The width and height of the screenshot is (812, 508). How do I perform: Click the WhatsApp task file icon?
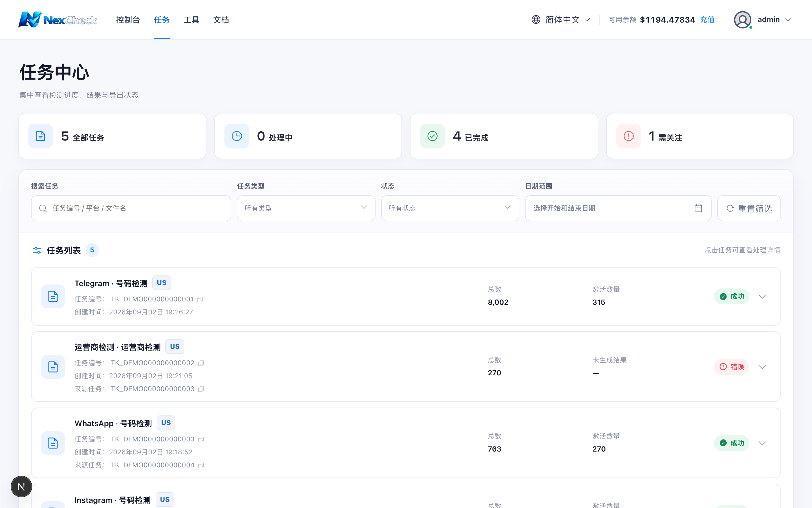click(x=53, y=443)
